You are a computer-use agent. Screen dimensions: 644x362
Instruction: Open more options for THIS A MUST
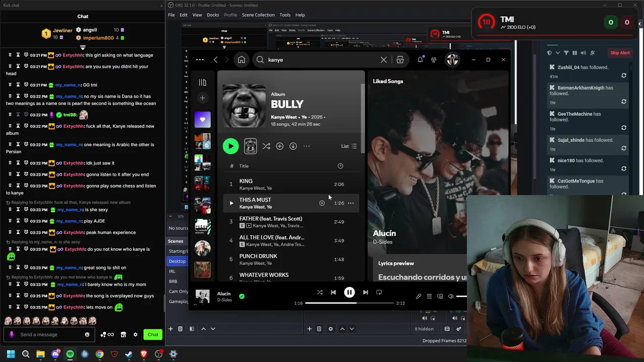(351, 203)
